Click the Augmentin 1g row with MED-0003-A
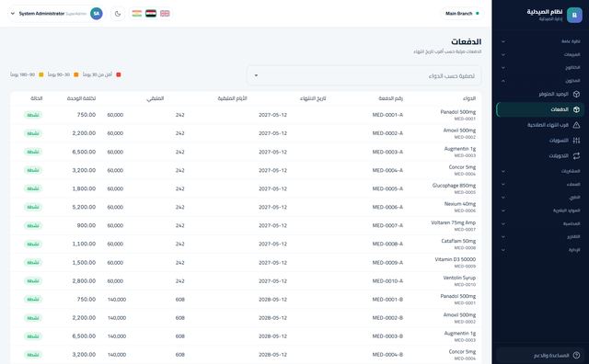 246,152
